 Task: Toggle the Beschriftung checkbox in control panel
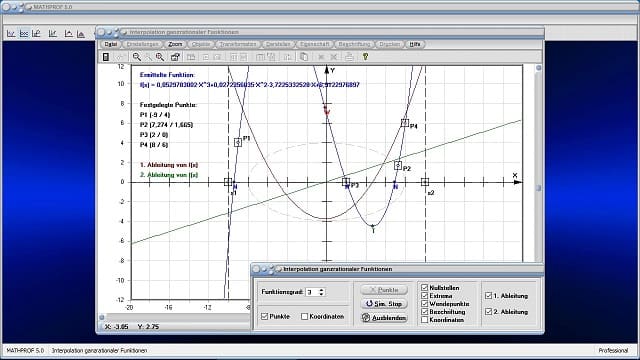point(424,312)
